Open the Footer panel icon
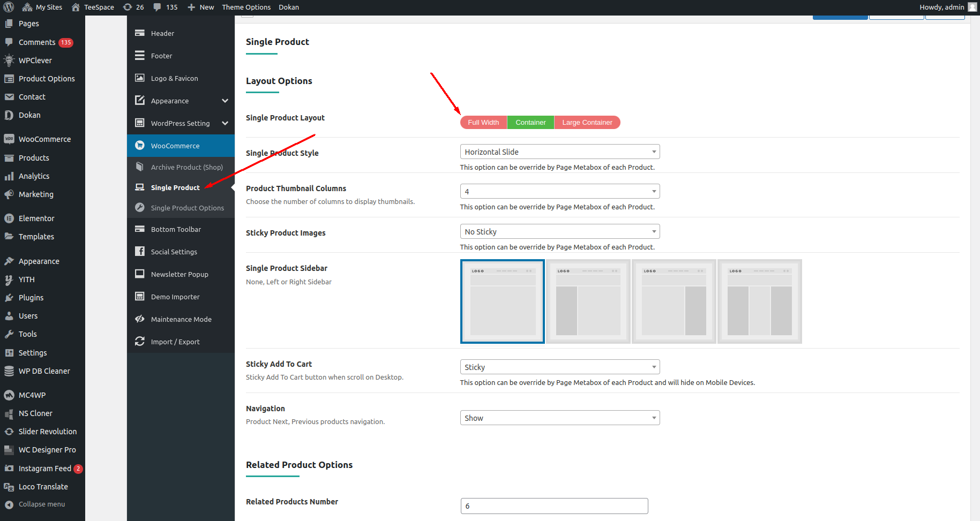980x521 pixels. click(x=140, y=55)
